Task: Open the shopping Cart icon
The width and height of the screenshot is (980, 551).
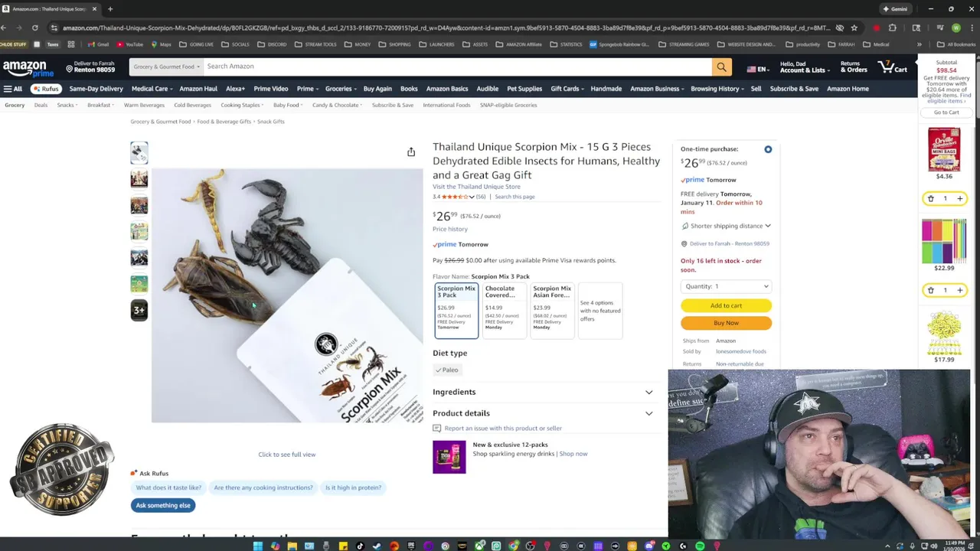Action: [x=893, y=68]
